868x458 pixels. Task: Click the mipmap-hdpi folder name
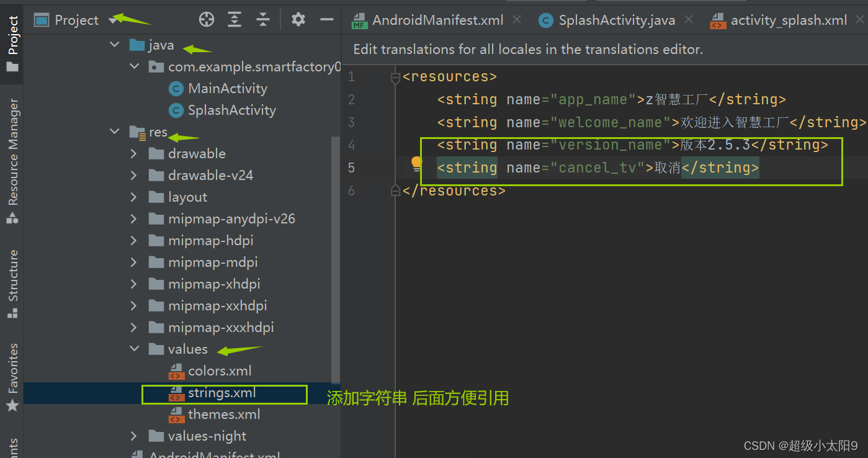tap(210, 240)
